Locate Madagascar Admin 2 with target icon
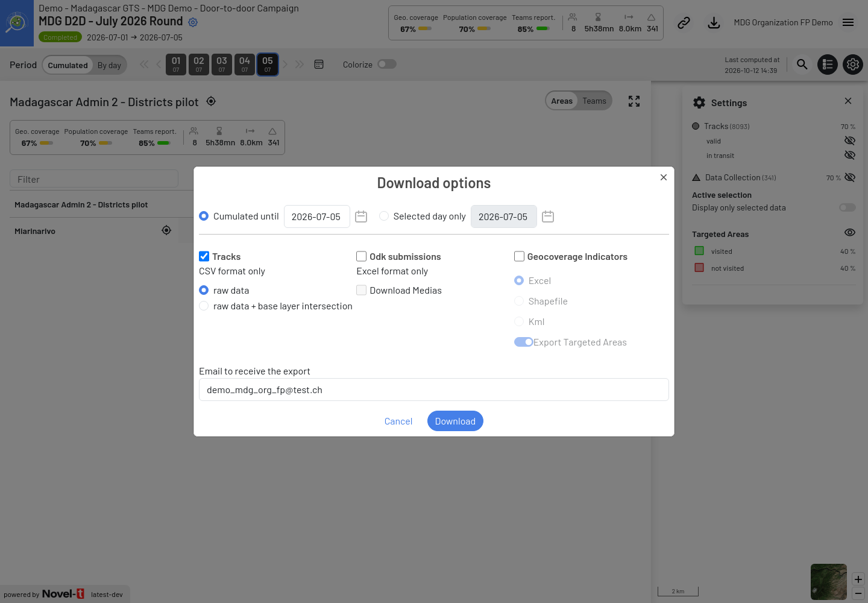This screenshot has height=603, width=868. coord(211,101)
